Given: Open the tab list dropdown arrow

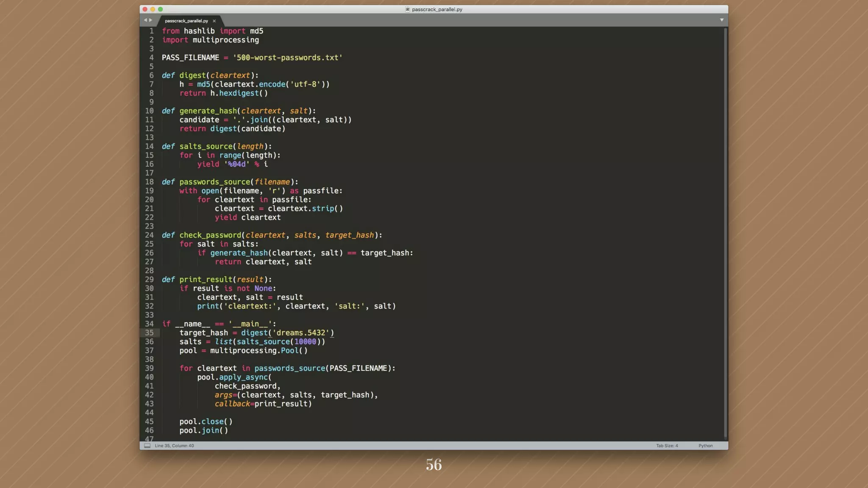Looking at the screenshot, I should [722, 20].
